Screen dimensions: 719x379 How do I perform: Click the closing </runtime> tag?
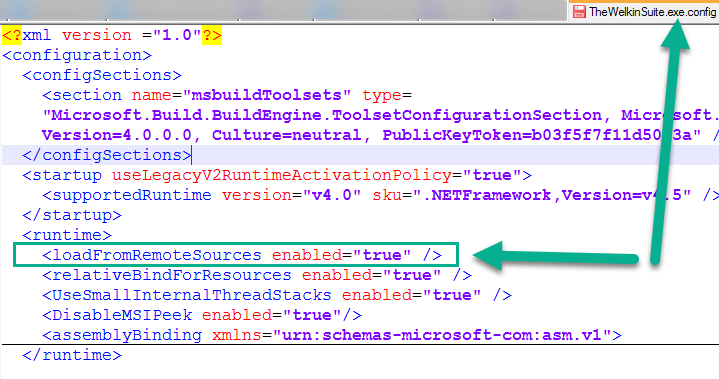pos(72,355)
